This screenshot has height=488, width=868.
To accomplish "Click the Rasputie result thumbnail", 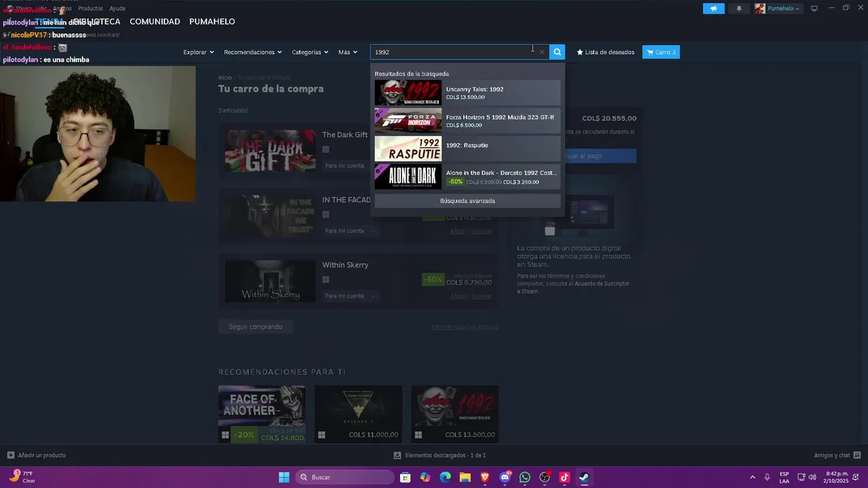I will click(x=408, y=148).
